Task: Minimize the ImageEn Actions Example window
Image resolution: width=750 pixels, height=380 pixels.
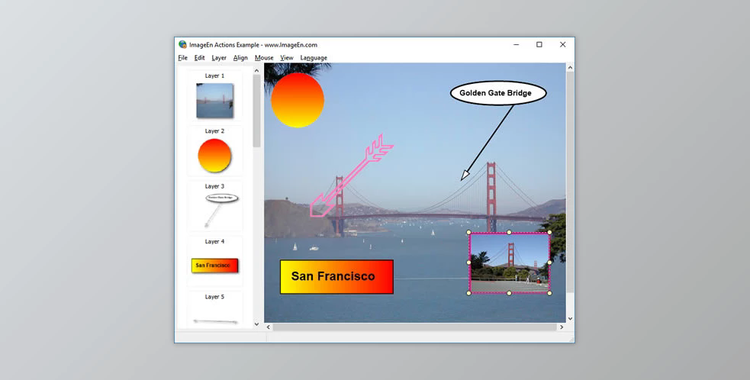Action: (x=516, y=45)
